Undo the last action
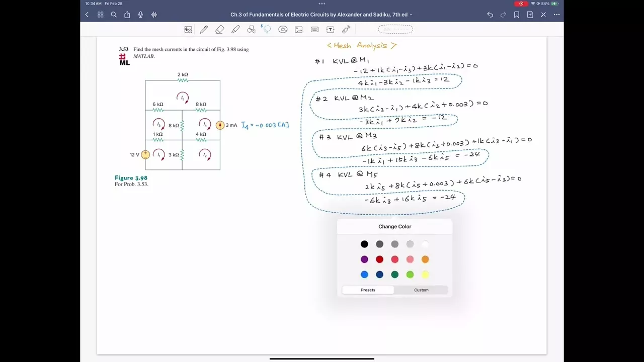The image size is (644, 362). pyautogui.click(x=490, y=15)
